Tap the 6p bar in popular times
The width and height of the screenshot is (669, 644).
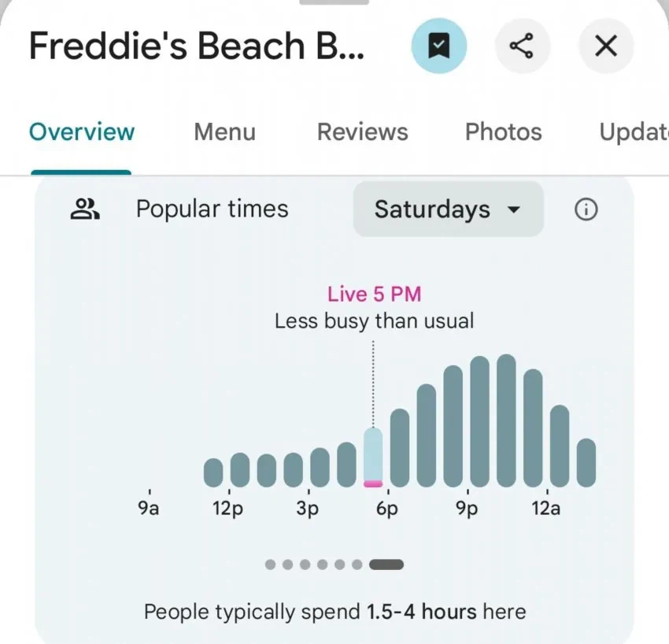(x=399, y=448)
